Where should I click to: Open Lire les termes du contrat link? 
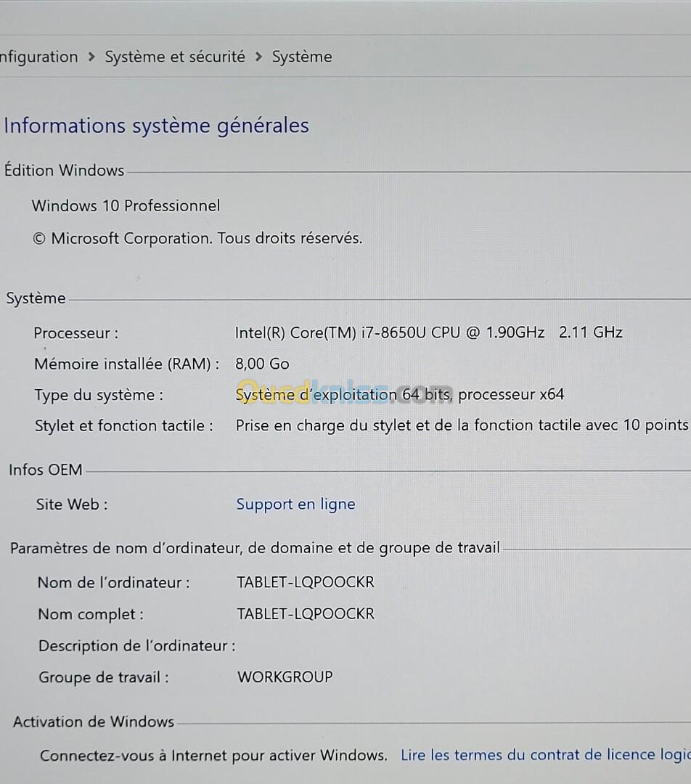[x=546, y=754]
